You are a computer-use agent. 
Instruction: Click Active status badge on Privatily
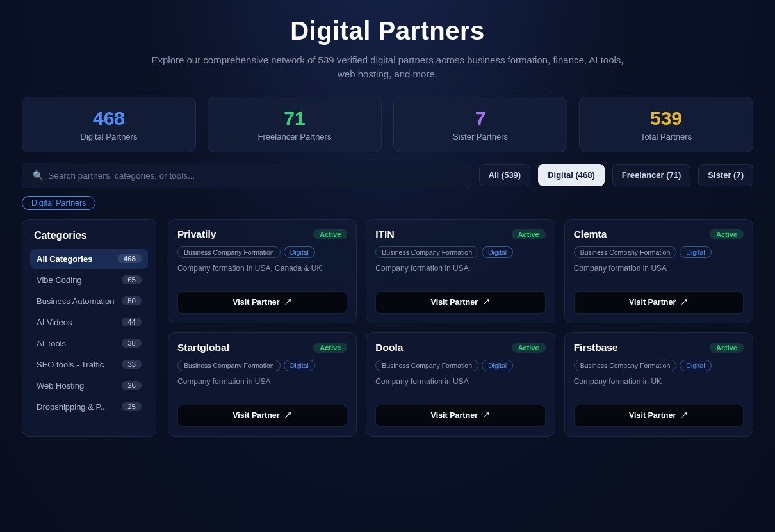(330, 234)
